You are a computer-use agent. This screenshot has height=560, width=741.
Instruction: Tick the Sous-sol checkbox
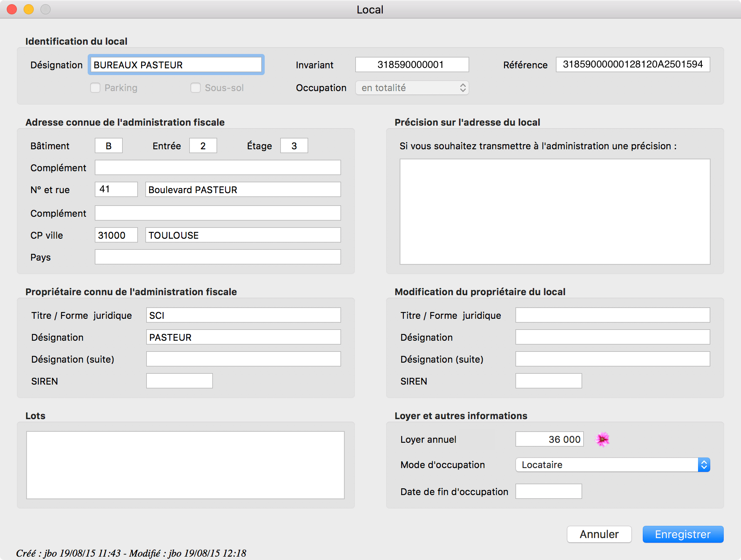click(x=196, y=88)
